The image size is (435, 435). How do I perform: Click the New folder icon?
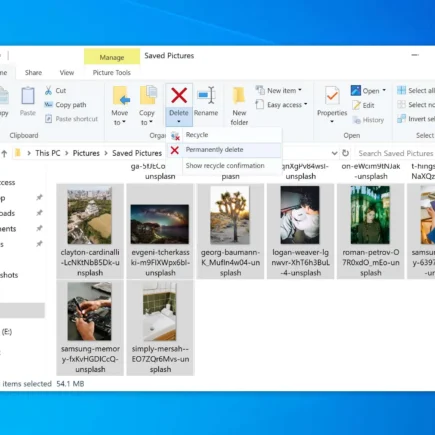point(239,96)
